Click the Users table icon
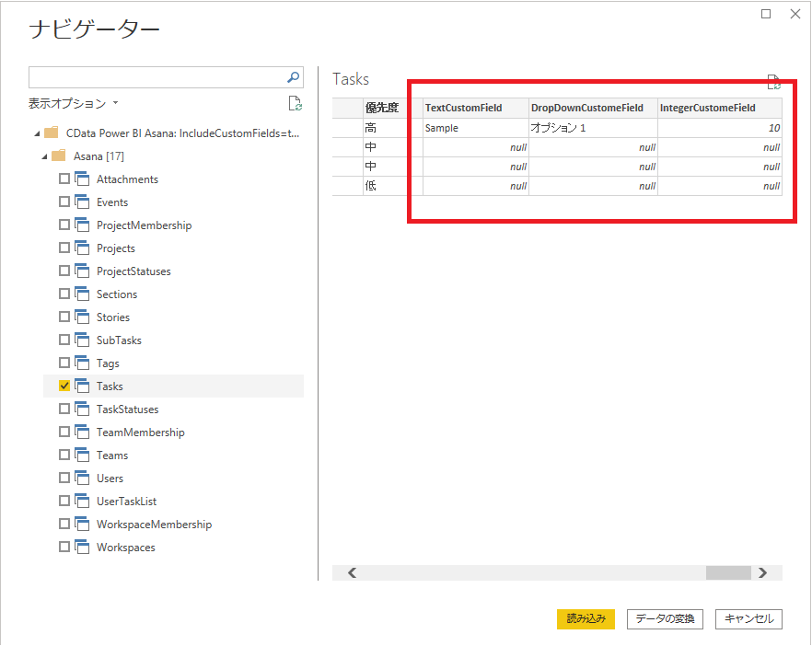Viewport: 812px width, 646px height. coord(82,478)
